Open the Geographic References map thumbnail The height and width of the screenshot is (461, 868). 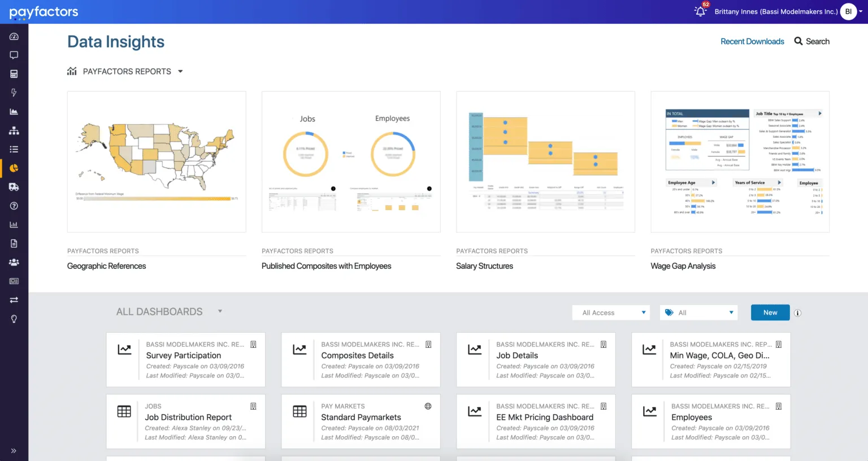[157, 162]
